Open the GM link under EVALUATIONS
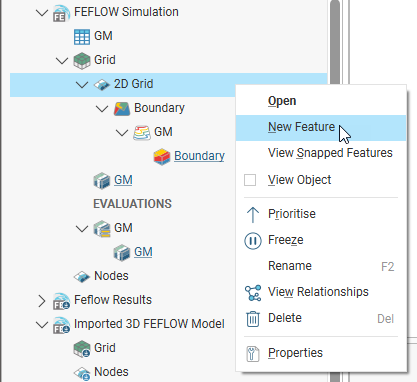Viewport: 417px width, 382px height. 143,252
